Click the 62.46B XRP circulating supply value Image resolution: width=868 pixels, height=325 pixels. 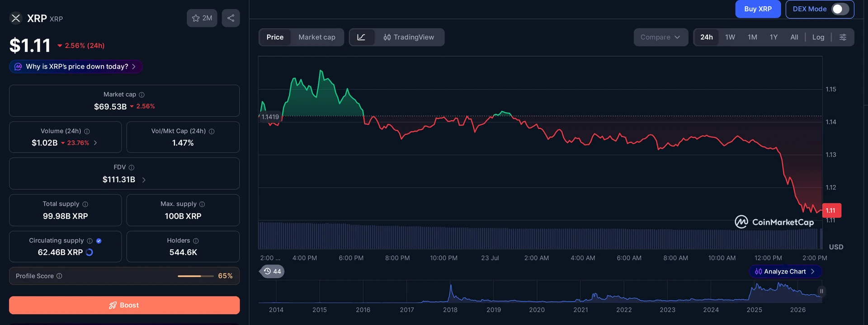60,252
